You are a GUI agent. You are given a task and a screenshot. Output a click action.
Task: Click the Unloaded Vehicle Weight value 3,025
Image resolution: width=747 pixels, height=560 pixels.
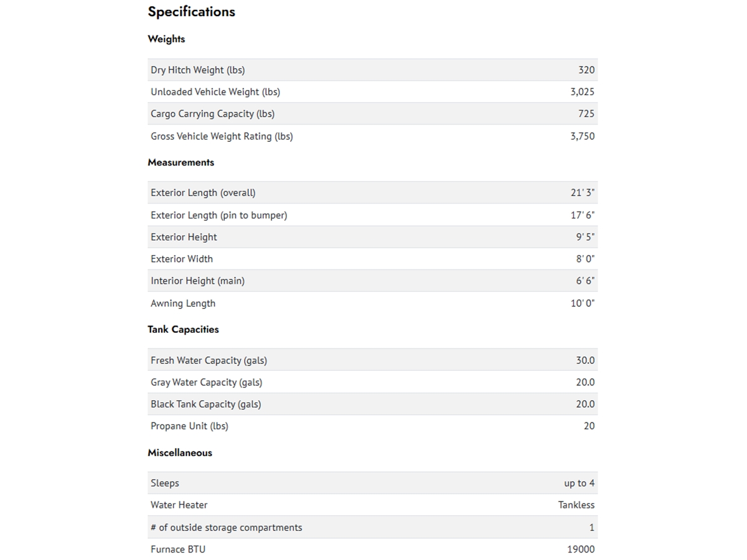point(582,92)
